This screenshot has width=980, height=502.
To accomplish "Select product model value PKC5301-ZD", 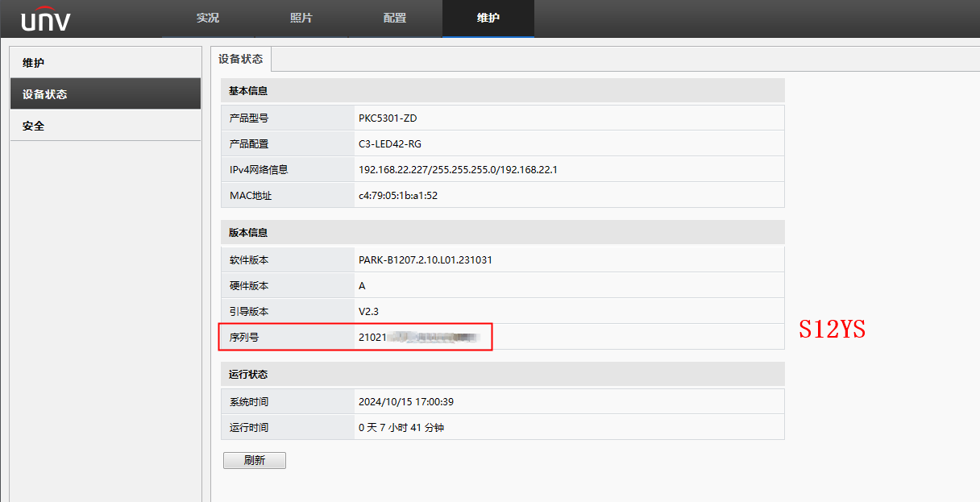I will tap(388, 118).
